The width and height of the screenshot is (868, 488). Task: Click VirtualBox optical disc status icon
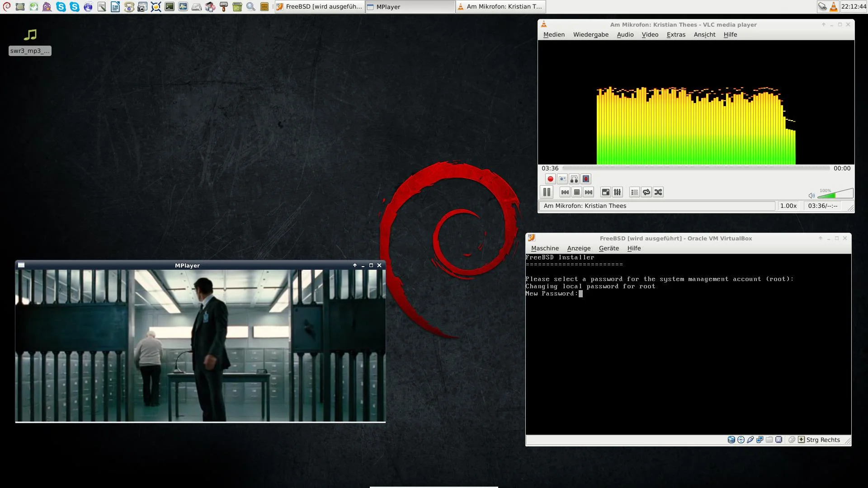[x=741, y=440]
